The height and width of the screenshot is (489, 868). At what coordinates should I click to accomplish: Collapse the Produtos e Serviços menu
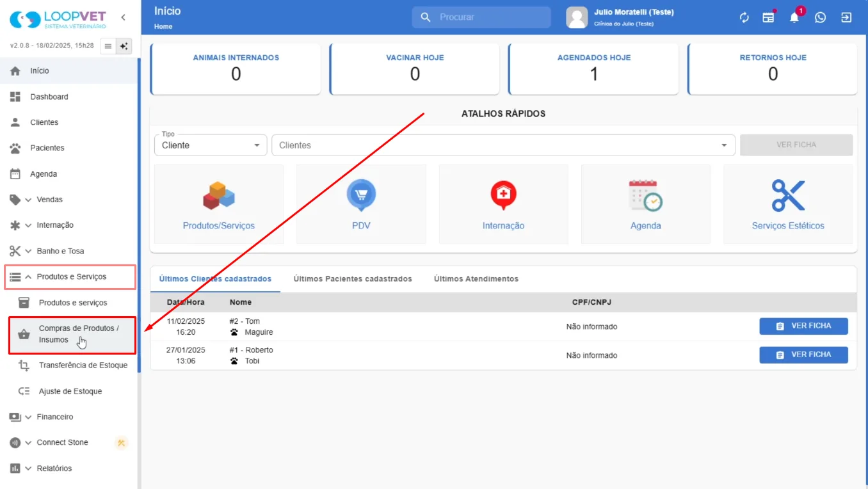pyautogui.click(x=70, y=277)
